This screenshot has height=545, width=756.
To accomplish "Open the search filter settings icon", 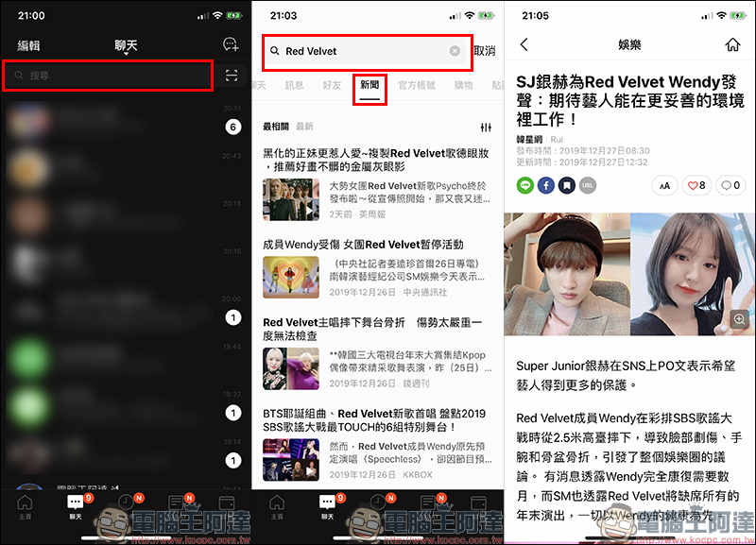I will point(486,128).
